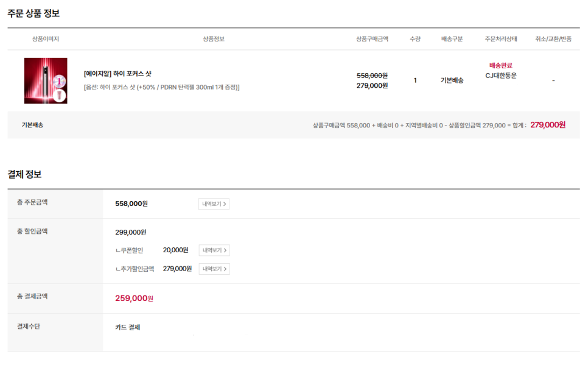Click the 결제 정보 section heading
This screenshot has width=588, height=365.
coord(24,174)
